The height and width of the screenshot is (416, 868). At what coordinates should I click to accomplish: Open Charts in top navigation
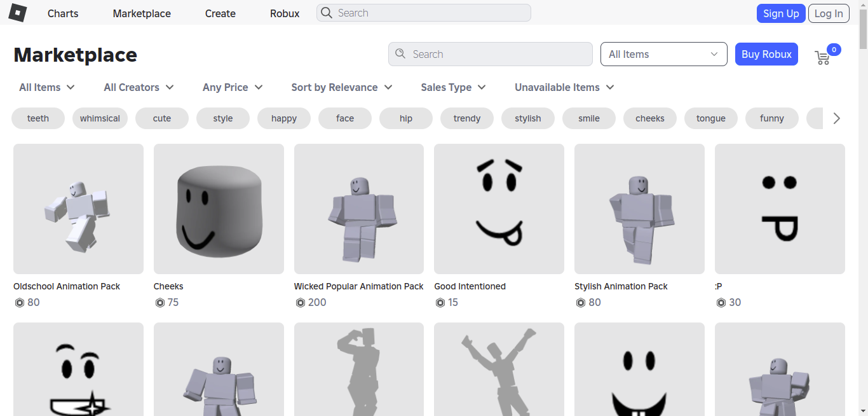63,13
